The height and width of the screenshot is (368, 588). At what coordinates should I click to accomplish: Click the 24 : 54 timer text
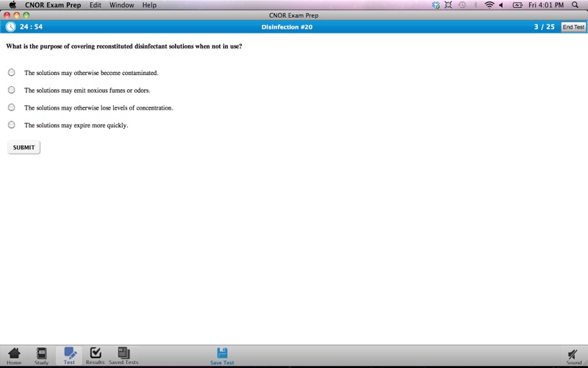pyautogui.click(x=31, y=26)
